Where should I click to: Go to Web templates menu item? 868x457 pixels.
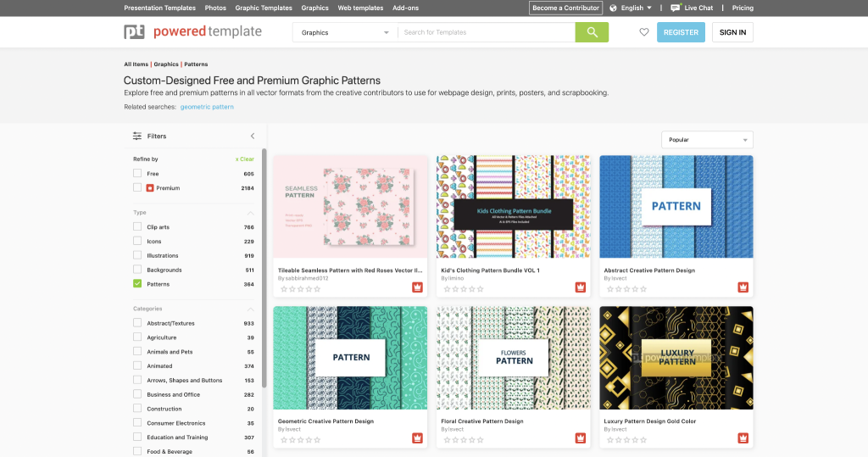tap(360, 8)
